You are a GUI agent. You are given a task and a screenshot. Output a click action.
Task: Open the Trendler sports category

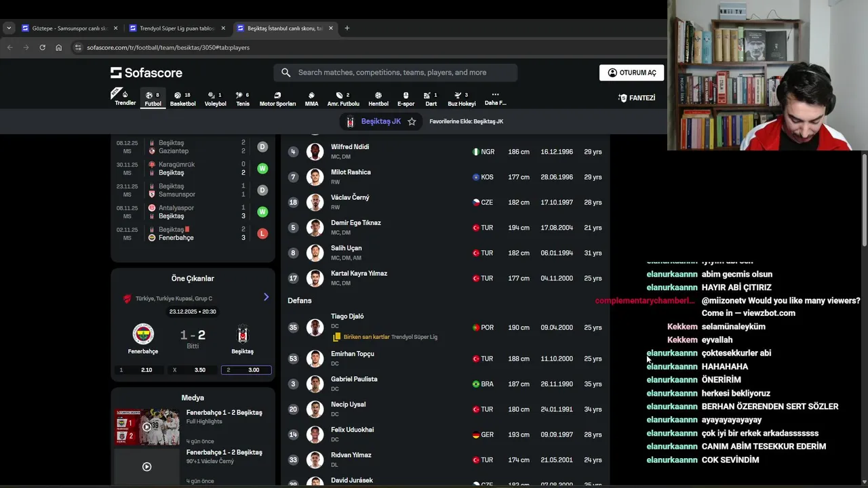tap(125, 98)
